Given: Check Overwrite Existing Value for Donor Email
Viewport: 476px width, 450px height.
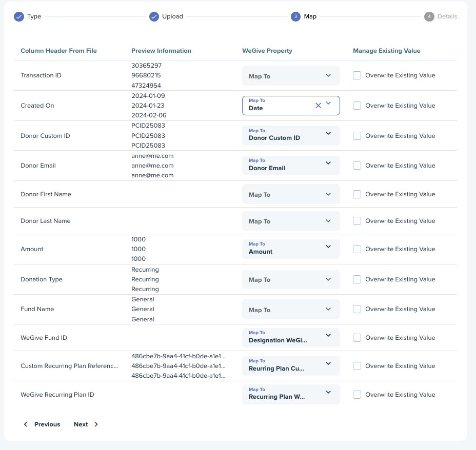Looking at the screenshot, I should [357, 166].
